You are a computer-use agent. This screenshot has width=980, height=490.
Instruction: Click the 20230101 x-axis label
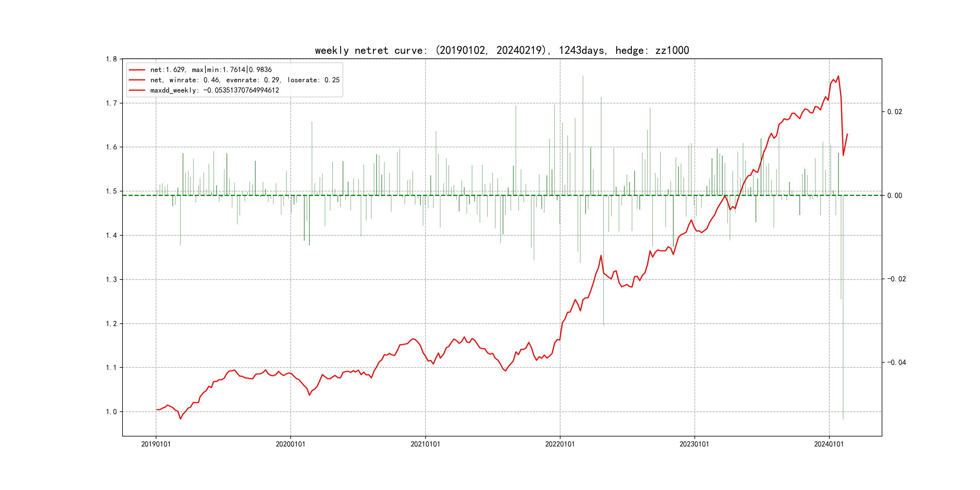(694, 444)
